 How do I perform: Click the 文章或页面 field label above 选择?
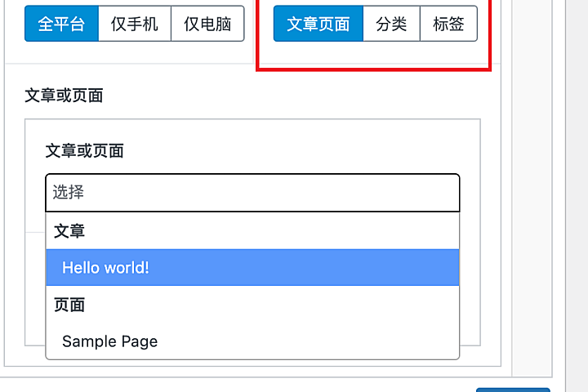[84, 150]
